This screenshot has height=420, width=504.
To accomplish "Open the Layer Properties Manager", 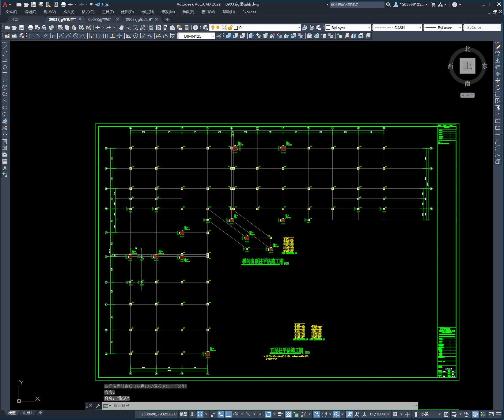I will [206, 28].
